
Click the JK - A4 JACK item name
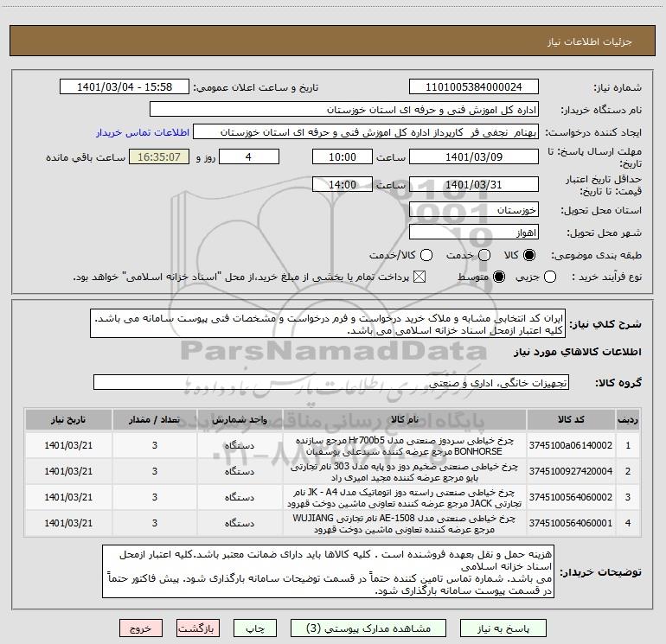[x=405, y=497]
